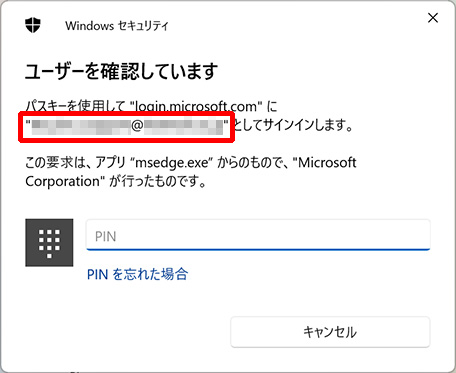
Task: Click the blurred username before the @
Action: pyautogui.click(x=81, y=127)
